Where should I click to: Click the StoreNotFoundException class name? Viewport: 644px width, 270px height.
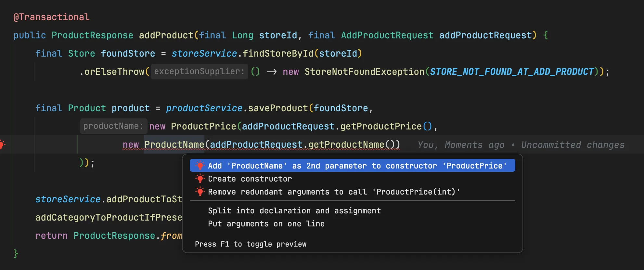(x=364, y=72)
